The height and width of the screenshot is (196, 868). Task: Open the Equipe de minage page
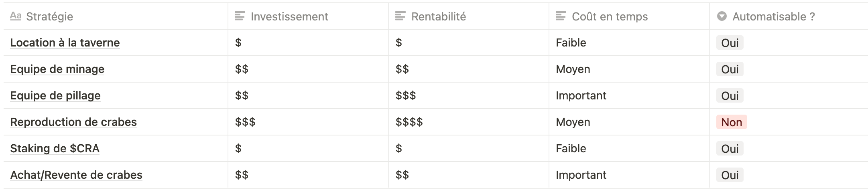click(57, 69)
